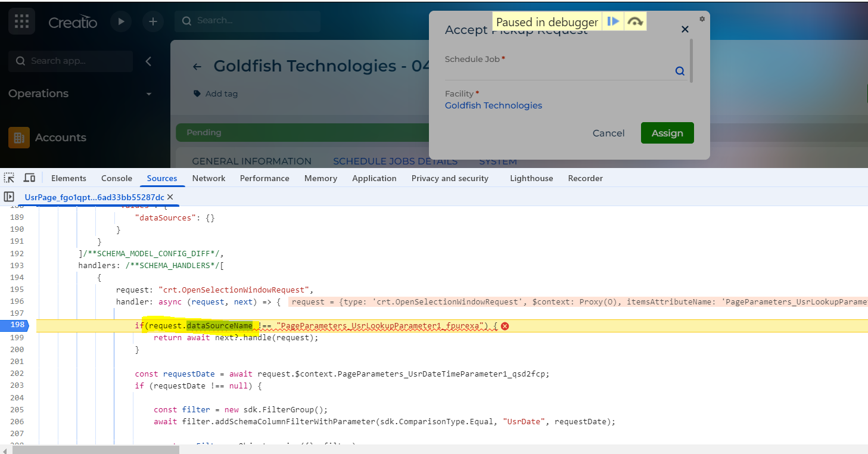Click the tag icon beside Add tag
The width and height of the screenshot is (868, 454).
click(x=197, y=94)
